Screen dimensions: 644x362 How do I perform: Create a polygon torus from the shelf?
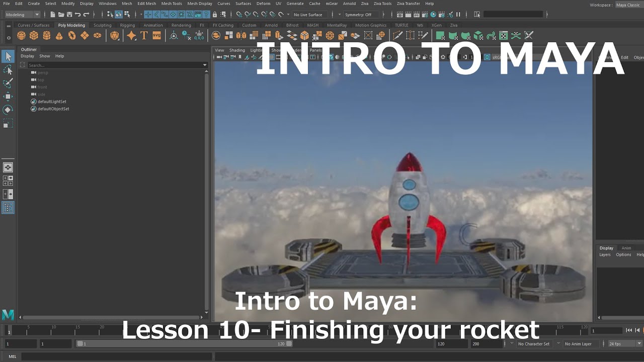pyautogui.click(x=72, y=35)
